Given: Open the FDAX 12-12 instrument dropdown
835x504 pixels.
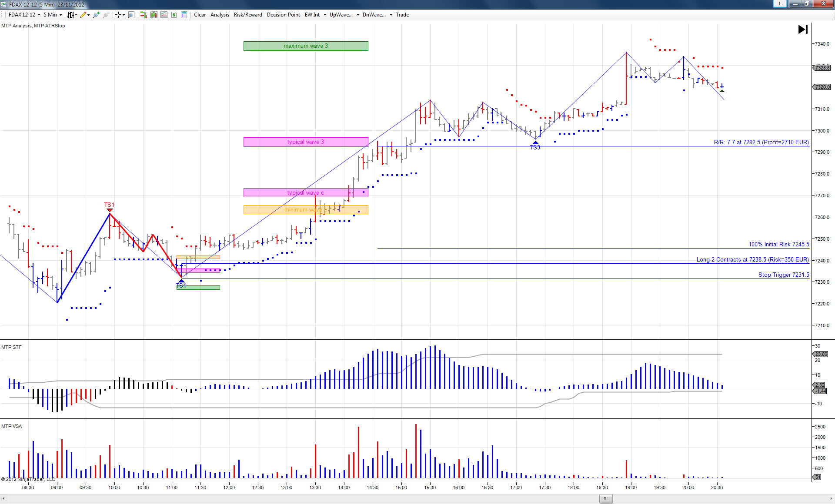Looking at the screenshot, I should tap(24, 15).
